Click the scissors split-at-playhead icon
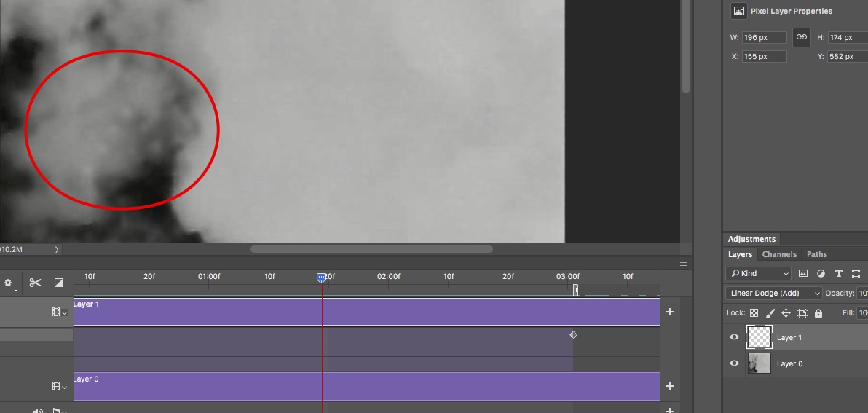Viewport: 868px width, 413px height. pos(35,283)
